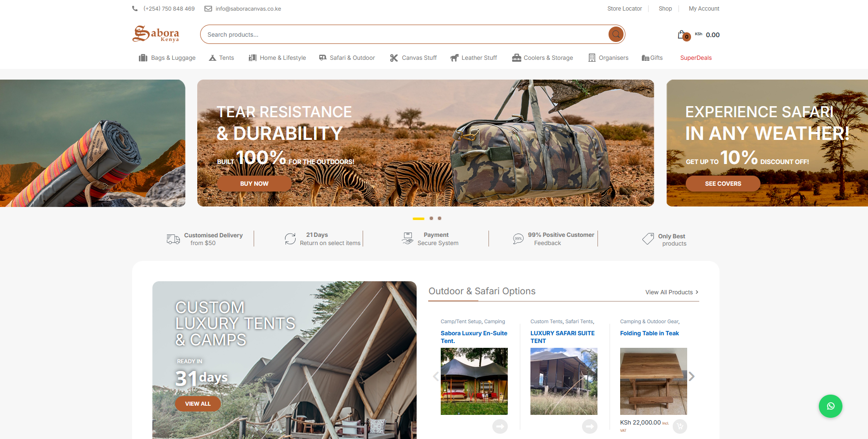Open WhatsApp chat floating button
The width and height of the screenshot is (868, 439).
click(x=830, y=406)
